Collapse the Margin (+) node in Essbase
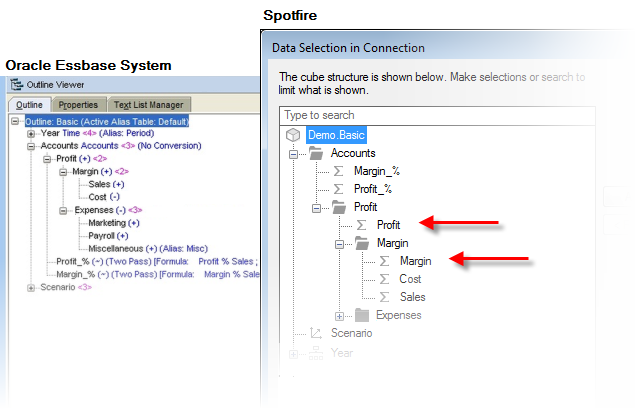The image size is (636, 409). tap(63, 172)
